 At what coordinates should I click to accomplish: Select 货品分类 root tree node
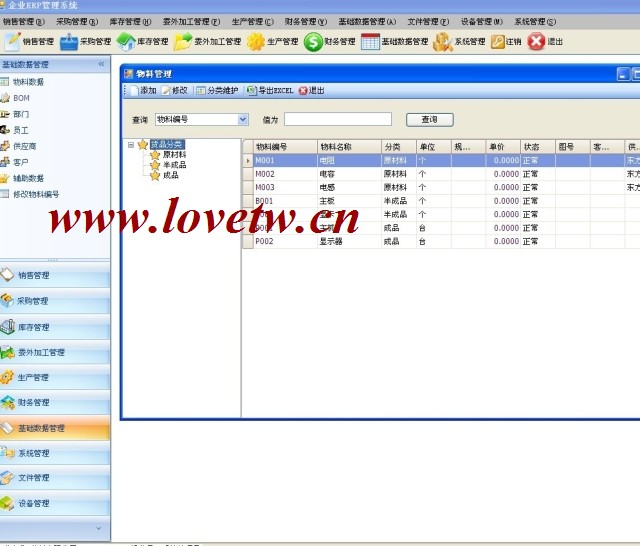(x=167, y=144)
